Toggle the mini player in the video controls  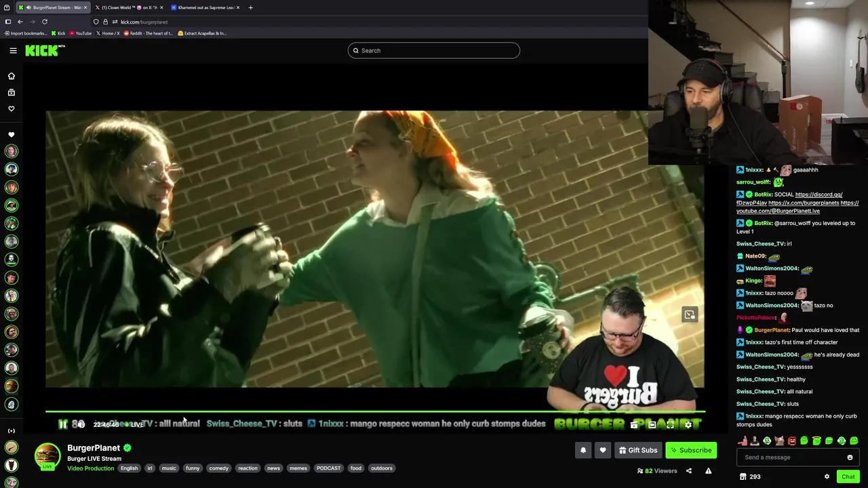click(634, 425)
